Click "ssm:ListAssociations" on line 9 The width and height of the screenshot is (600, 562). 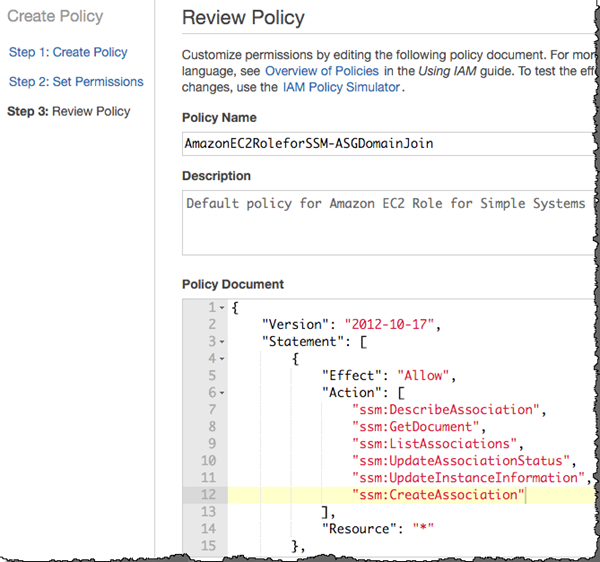435,444
